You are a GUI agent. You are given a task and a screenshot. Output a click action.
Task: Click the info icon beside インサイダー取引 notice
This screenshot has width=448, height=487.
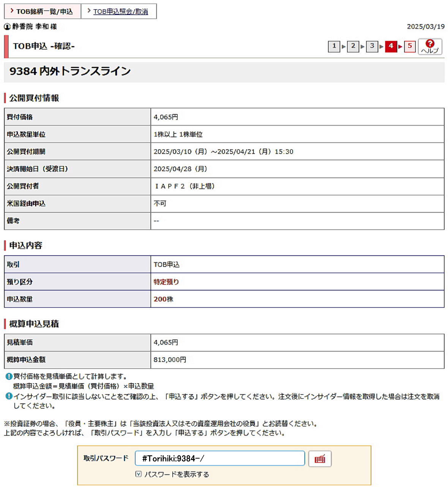point(9,396)
